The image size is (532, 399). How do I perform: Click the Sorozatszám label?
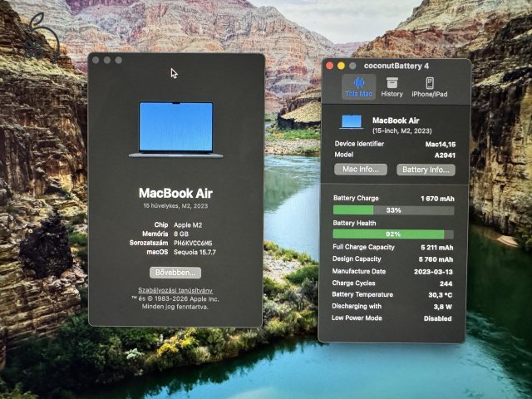149,243
